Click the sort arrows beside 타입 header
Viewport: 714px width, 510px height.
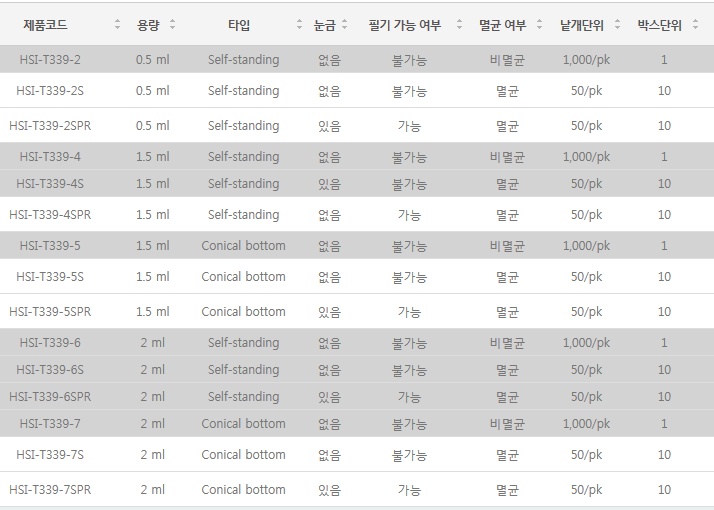299,25
